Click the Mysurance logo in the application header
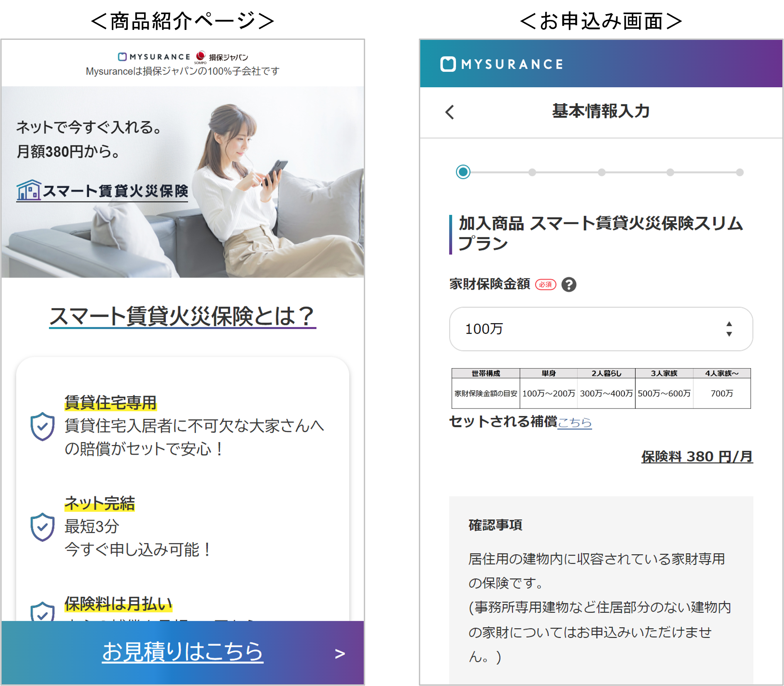Image resolution: width=784 pixels, height=686 pixels. tap(502, 64)
